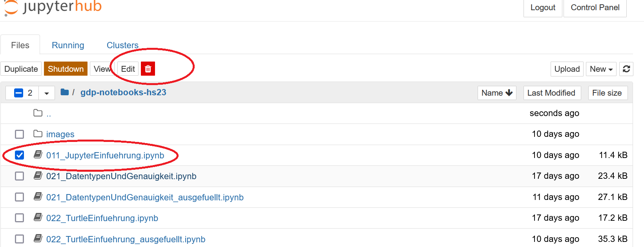This screenshot has height=247, width=644.
Task: Sort files by Name
Action: click(x=497, y=93)
